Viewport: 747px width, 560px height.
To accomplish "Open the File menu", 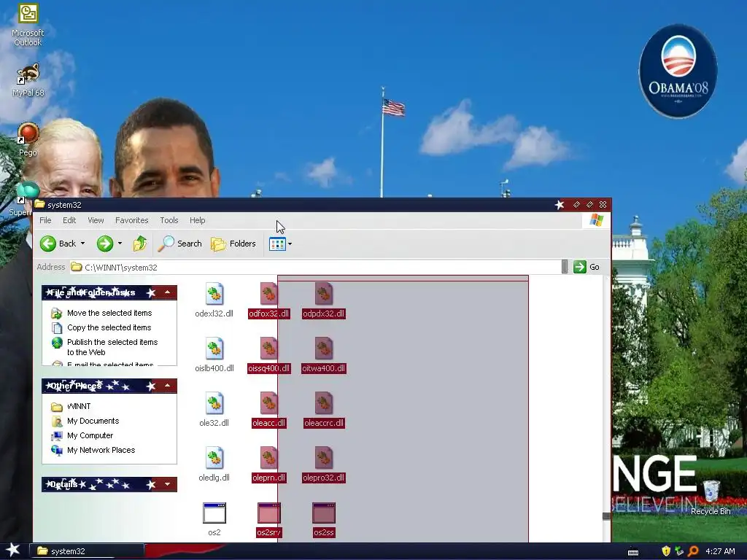I will (x=45, y=220).
